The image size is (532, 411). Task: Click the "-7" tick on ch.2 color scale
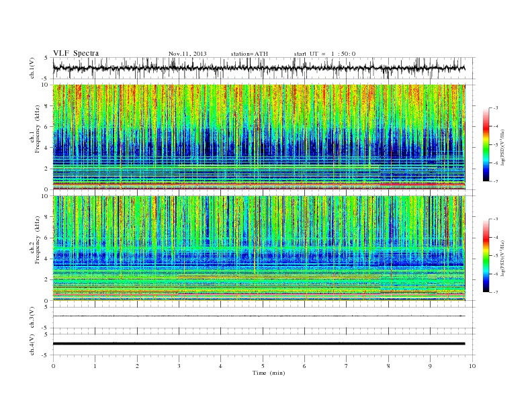[495, 292]
